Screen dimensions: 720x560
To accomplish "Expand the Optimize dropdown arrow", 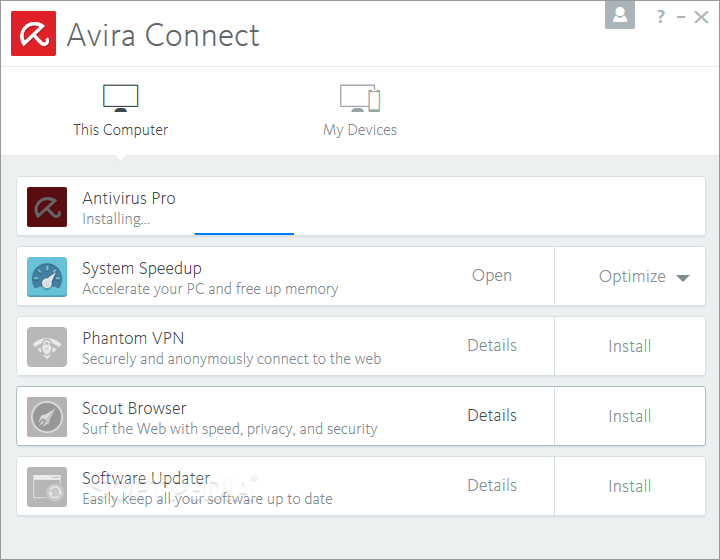I will coord(683,278).
